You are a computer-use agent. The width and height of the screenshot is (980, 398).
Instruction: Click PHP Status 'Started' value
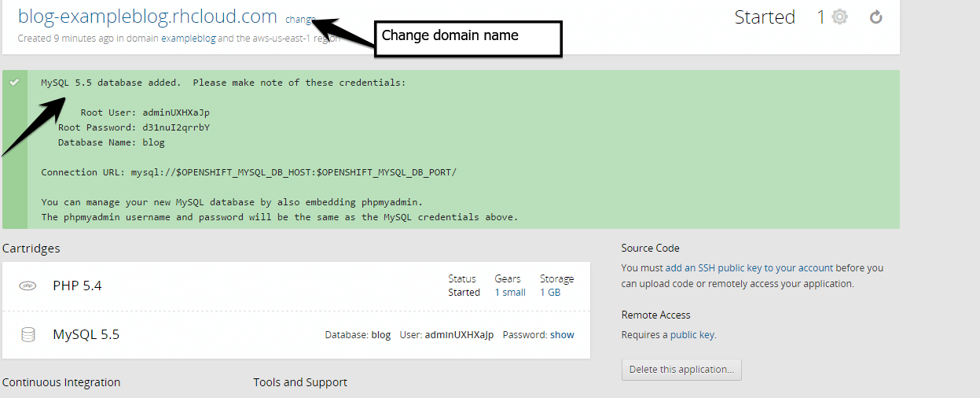464,293
